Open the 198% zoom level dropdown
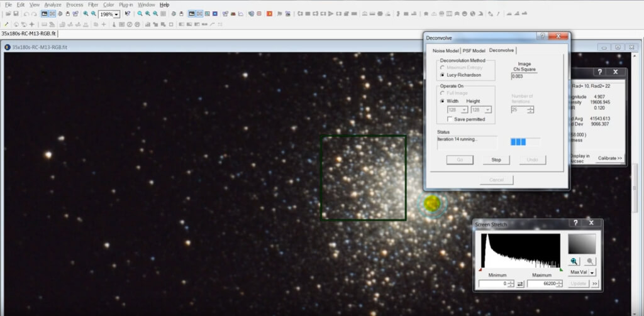 click(116, 14)
